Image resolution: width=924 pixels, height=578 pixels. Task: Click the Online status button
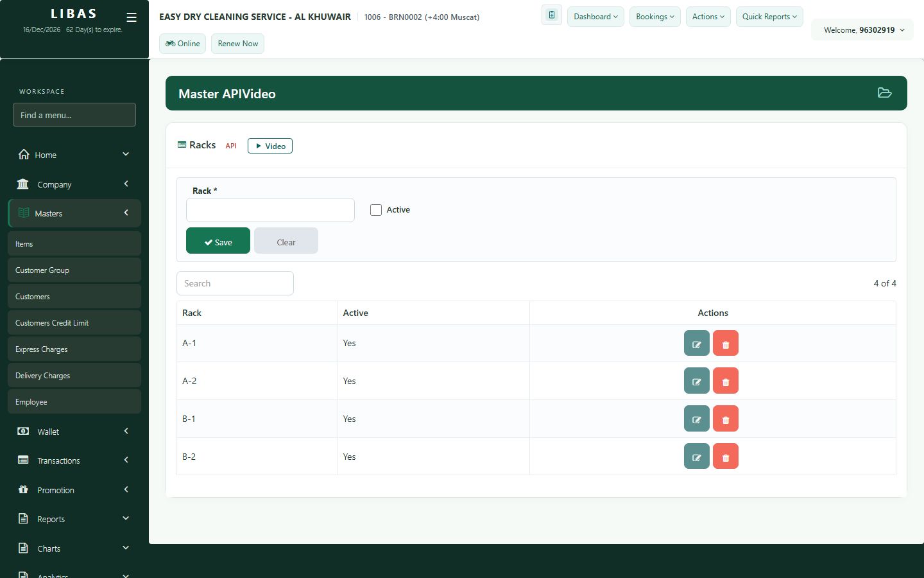pos(183,44)
